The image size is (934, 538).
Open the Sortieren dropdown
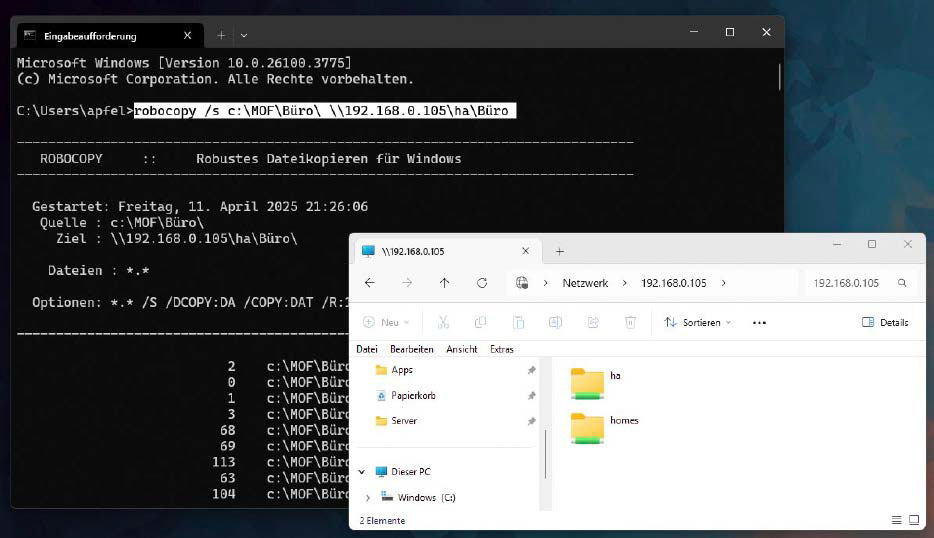click(x=698, y=322)
